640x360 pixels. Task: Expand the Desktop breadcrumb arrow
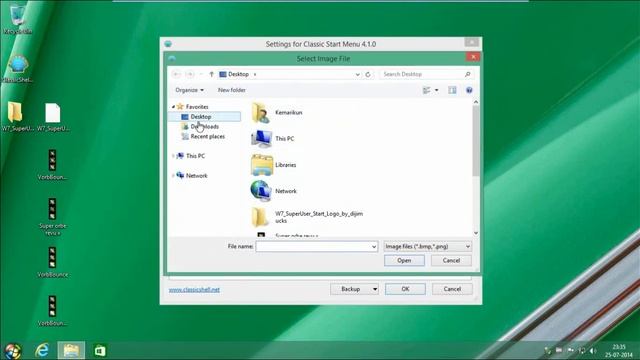[x=255, y=74]
